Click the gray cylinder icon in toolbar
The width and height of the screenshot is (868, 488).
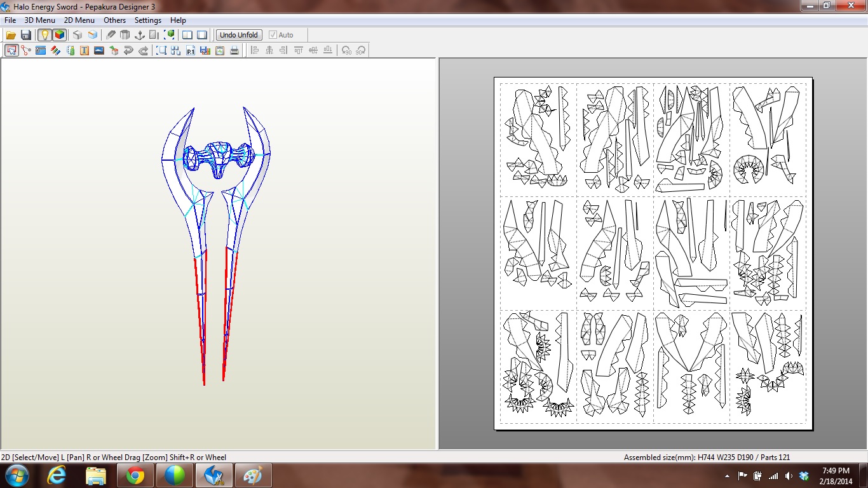125,35
